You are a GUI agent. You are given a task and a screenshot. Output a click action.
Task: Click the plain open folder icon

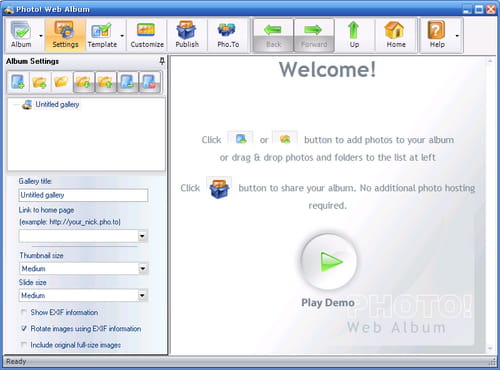point(61,82)
